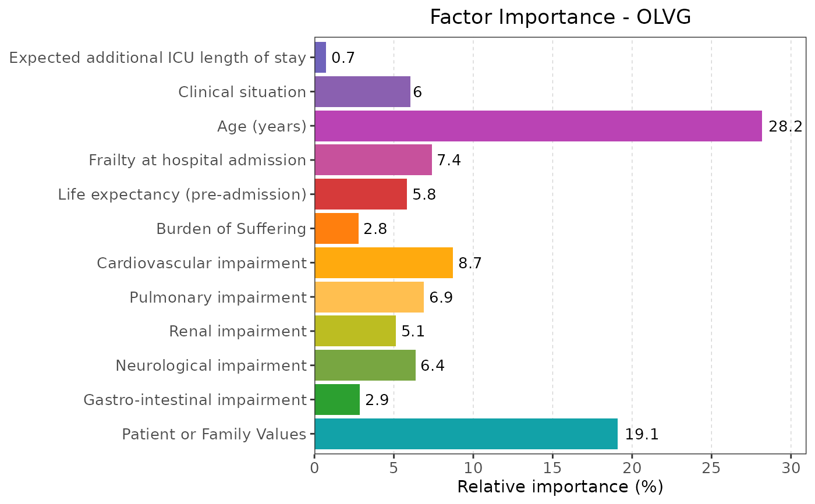
Task: Click the "Clinical situation" axis label
Action: (x=242, y=92)
